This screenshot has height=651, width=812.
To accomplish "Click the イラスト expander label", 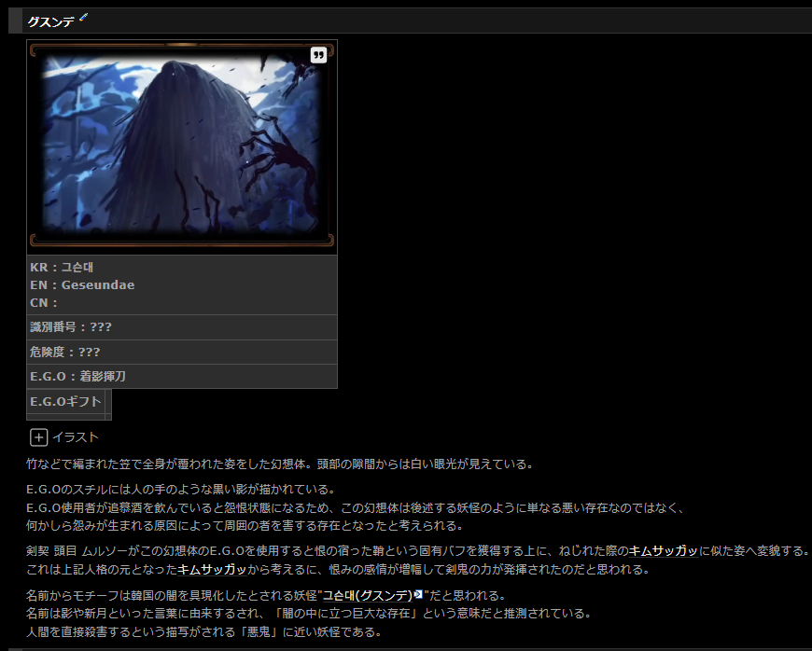I will (76, 437).
